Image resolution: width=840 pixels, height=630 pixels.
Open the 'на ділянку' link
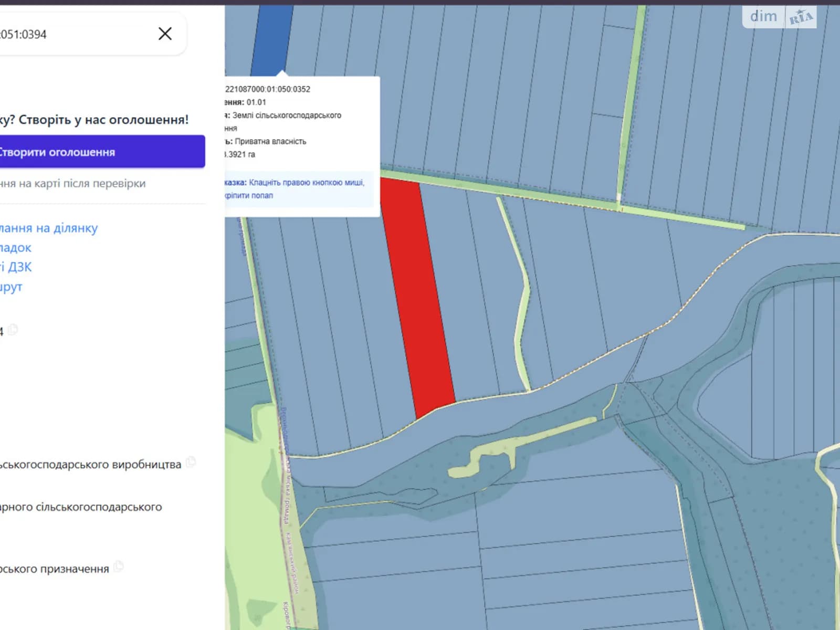point(49,228)
